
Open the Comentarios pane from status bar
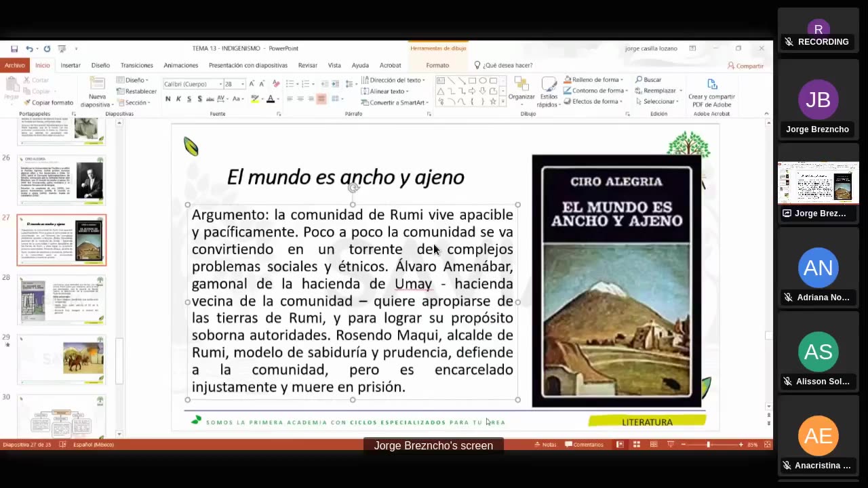point(584,445)
